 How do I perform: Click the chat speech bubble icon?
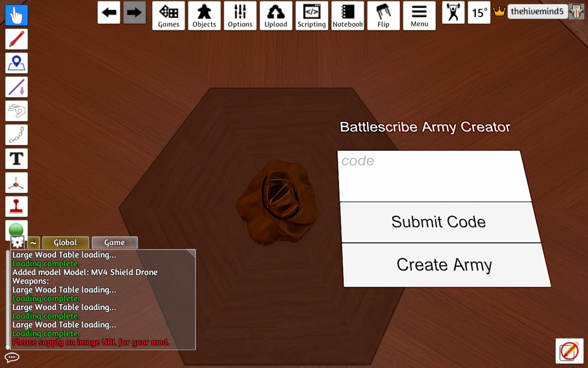12,357
